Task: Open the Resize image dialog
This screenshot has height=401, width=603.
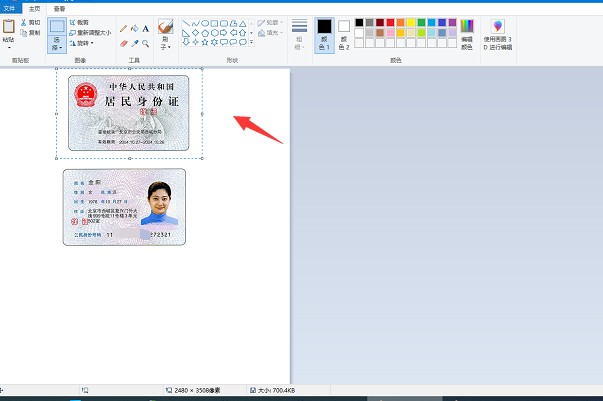Action: tap(90, 33)
